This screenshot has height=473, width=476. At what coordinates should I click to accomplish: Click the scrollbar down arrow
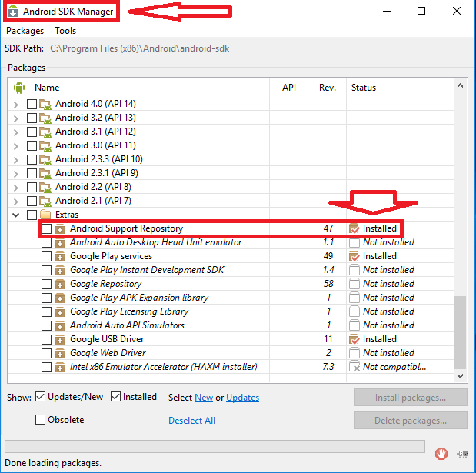point(460,376)
